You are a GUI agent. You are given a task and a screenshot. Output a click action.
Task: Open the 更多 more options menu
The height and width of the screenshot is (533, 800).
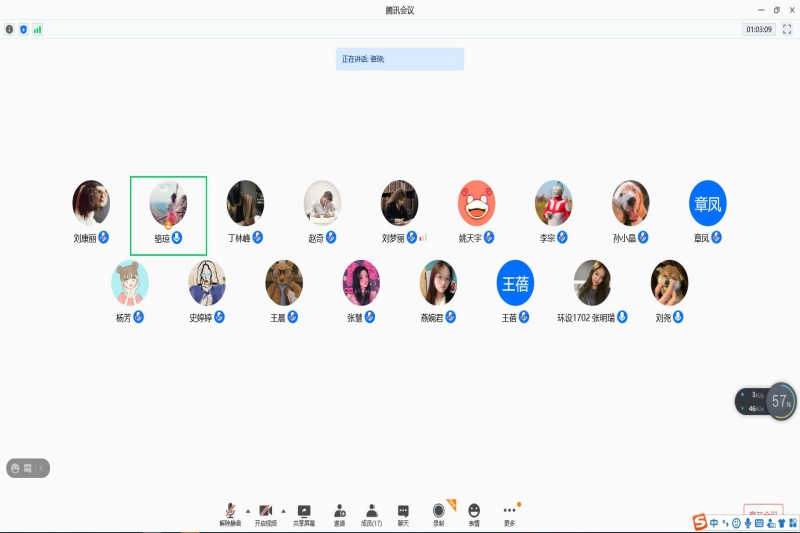pyautogui.click(x=509, y=513)
